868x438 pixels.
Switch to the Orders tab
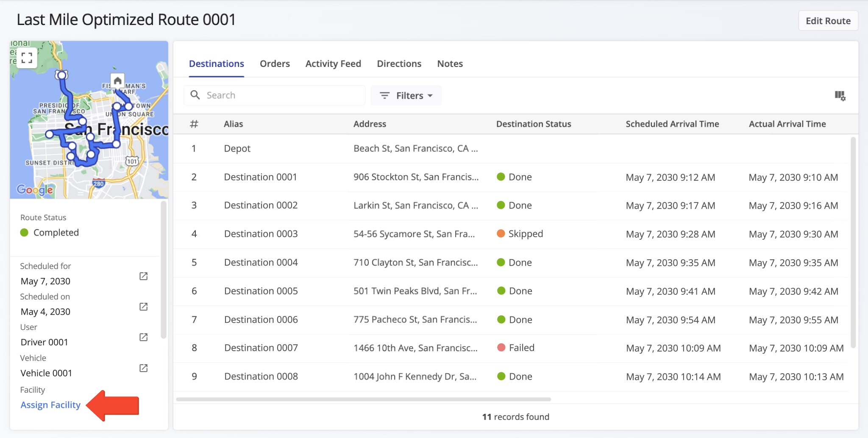[x=275, y=64]
